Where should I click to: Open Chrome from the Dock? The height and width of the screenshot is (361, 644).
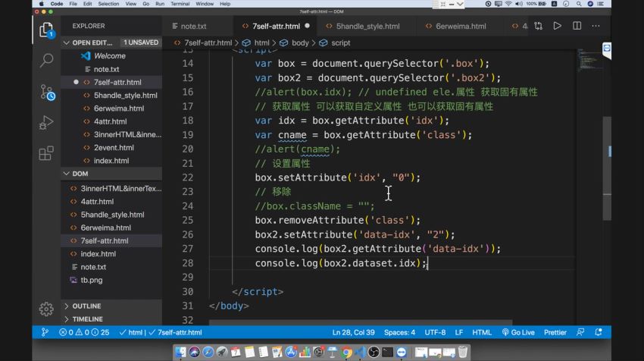(346, 352)
